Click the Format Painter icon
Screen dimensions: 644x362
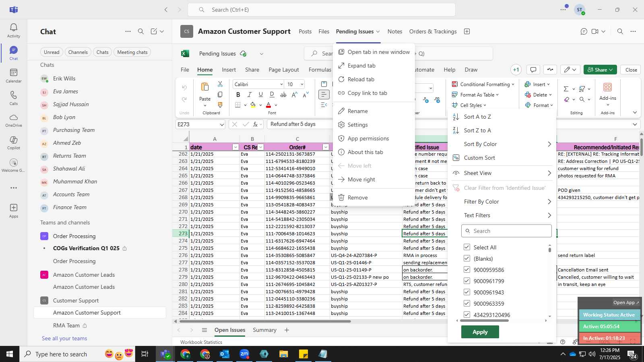point(220,105)
